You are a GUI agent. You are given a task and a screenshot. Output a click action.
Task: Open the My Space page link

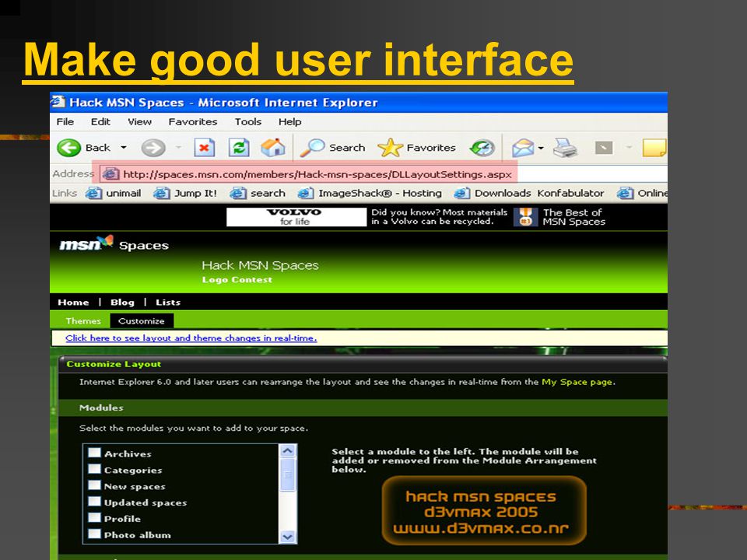click(x=577, y=382)
